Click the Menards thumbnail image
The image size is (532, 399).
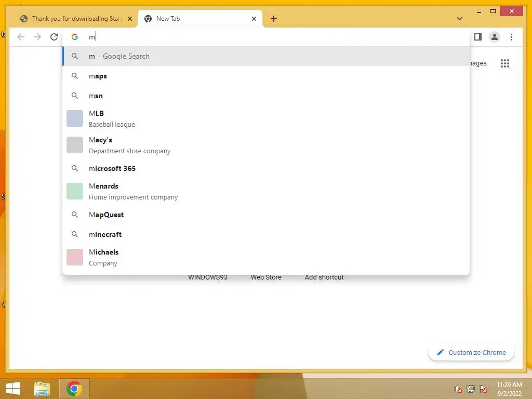(75, 191)
